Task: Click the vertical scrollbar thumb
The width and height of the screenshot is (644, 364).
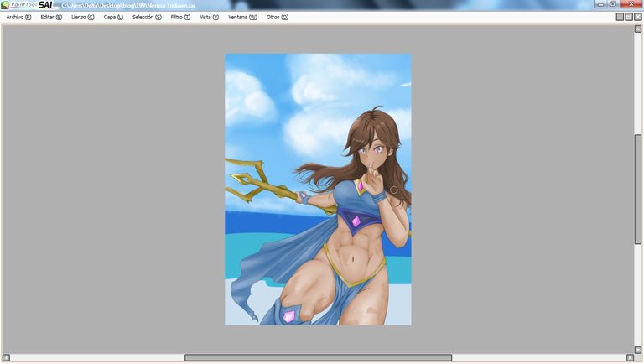Action: click(x=638, y=190)
